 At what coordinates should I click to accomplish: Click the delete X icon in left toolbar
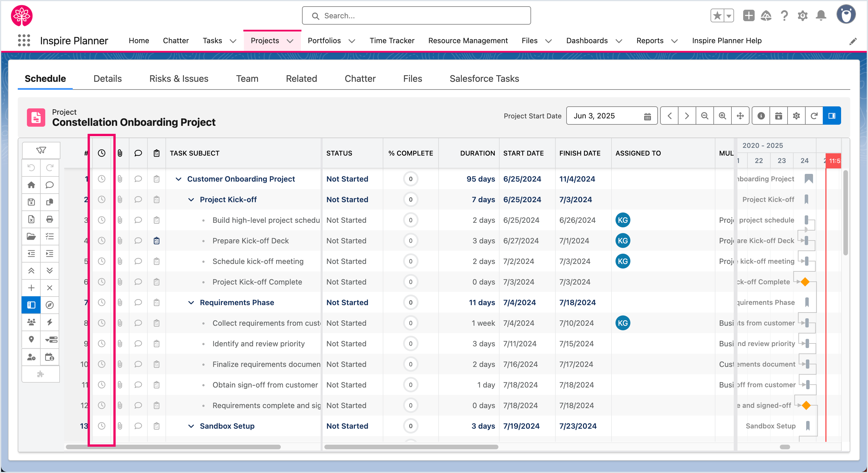point(50,288)
